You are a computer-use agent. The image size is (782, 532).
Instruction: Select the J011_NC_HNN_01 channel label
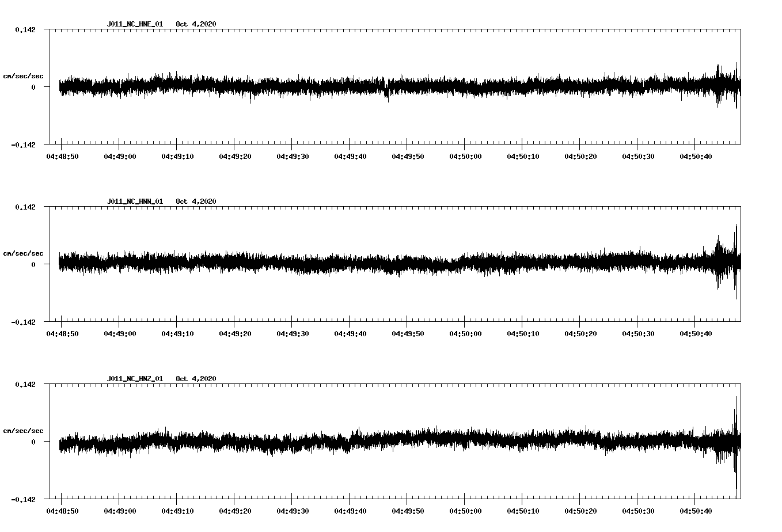coord(134,202)
